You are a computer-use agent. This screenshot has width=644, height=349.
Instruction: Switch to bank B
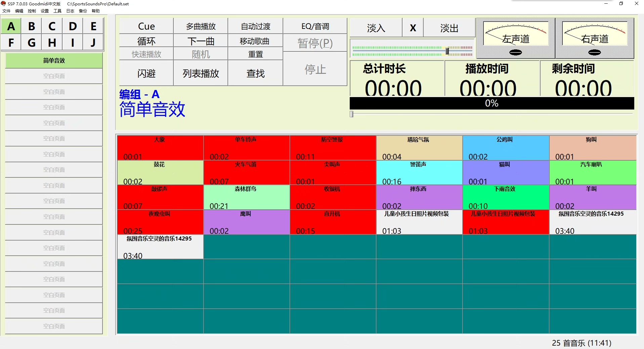click(x=32, y=26)
